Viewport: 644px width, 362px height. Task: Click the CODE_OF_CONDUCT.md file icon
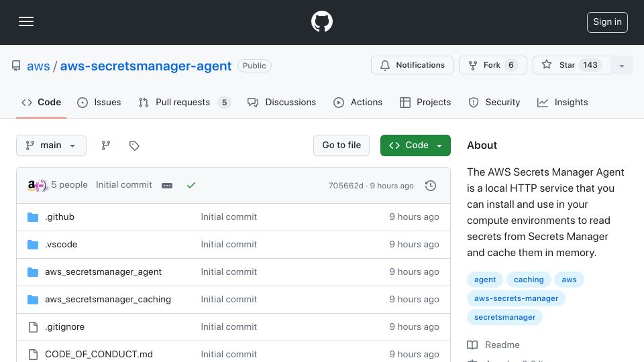[x=33, y=354]
